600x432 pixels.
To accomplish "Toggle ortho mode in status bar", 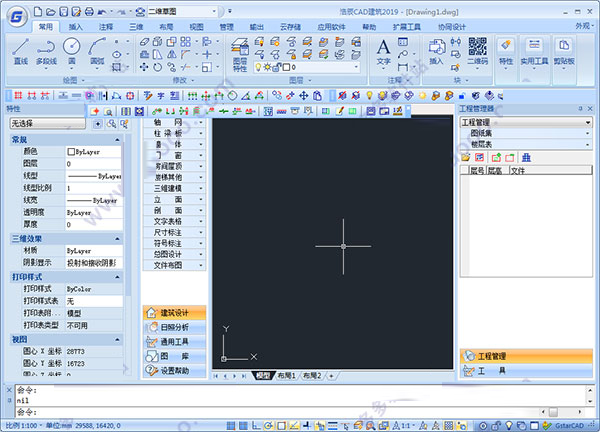I will click(x=256, y=425).
